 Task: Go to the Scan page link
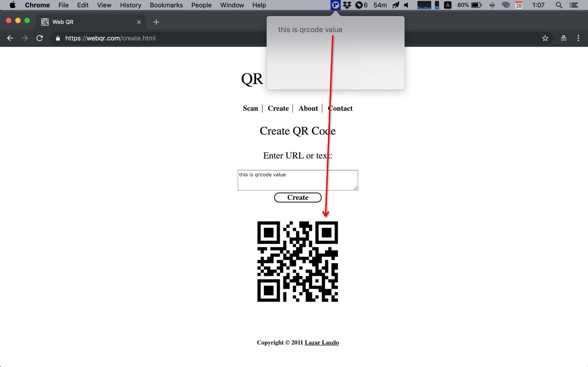tap(250, 108)
